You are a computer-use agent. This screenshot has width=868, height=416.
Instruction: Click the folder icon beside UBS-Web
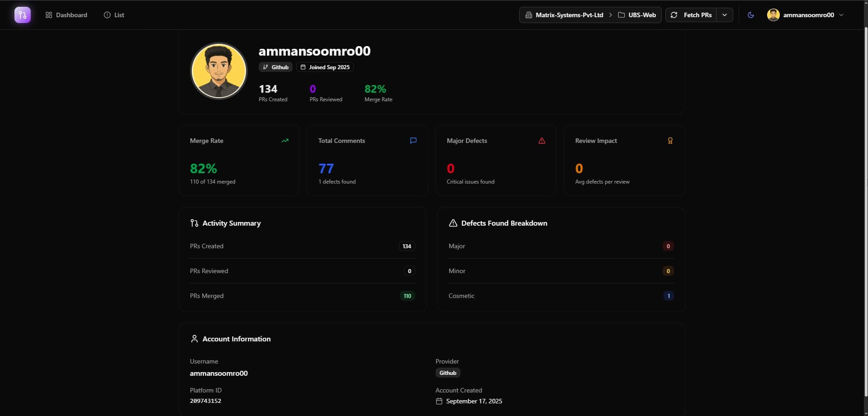(621, 15)
